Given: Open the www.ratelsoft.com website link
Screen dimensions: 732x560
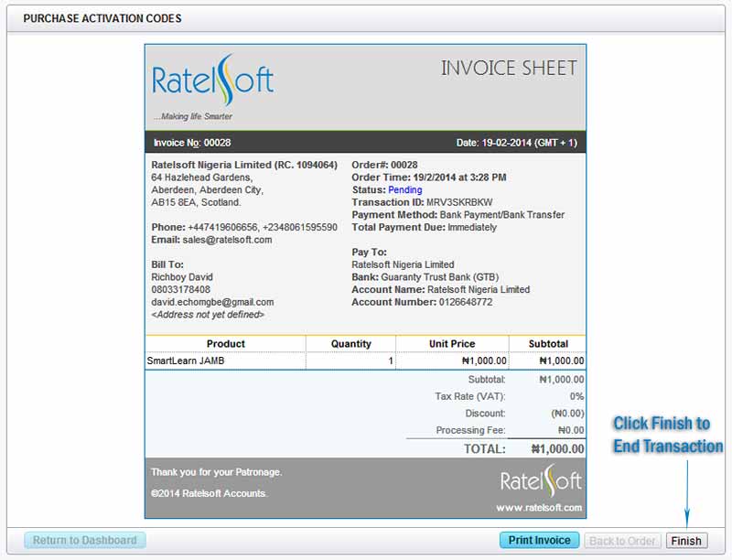Looking at the screenshot, I should click(539, 507).
